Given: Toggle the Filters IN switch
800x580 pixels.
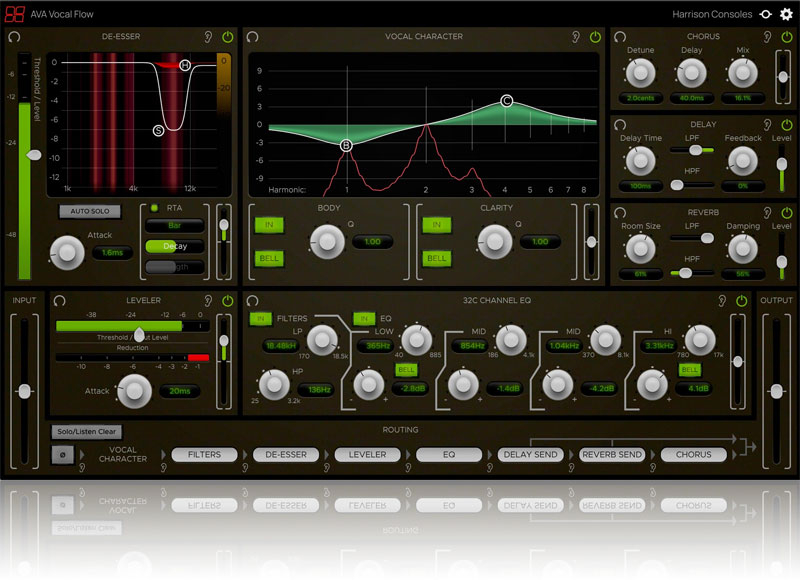Looking at the screenshot, I should [260, 319].
